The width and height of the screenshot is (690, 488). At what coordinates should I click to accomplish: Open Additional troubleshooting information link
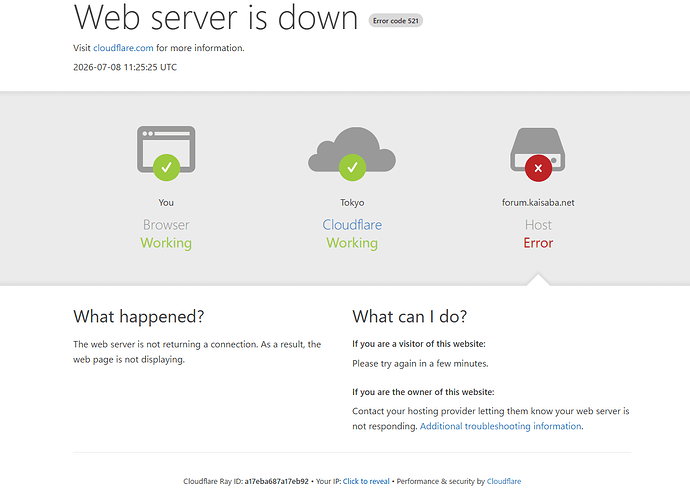coord(501,426)
